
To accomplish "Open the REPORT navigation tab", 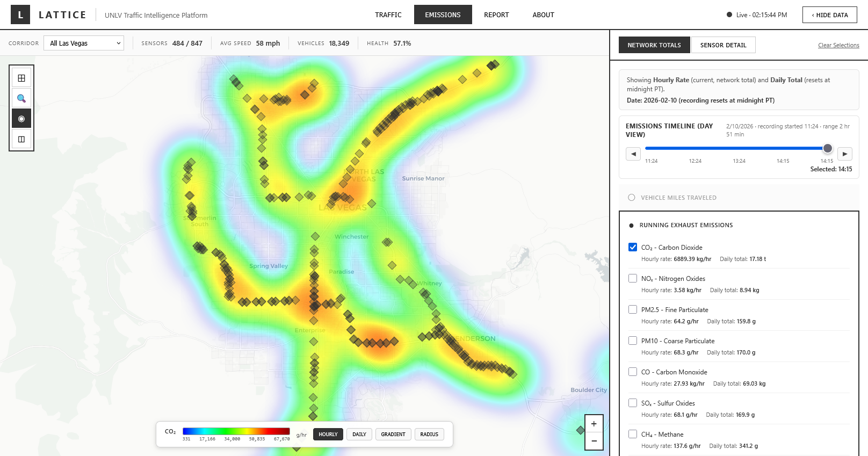I will (x=496, y=15).
